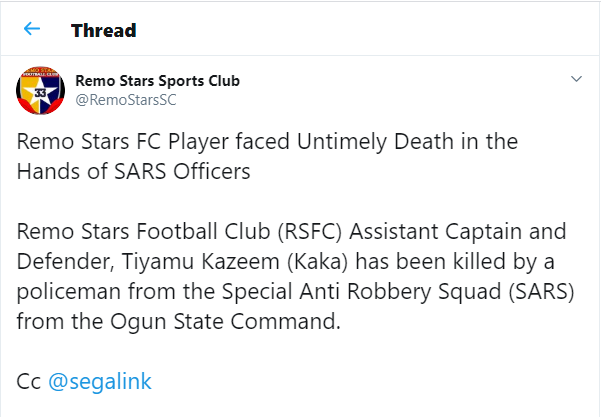This screenshot has height=417, width=601.
Task: Click the tweet headline's first line
Action: pos(267,141)
